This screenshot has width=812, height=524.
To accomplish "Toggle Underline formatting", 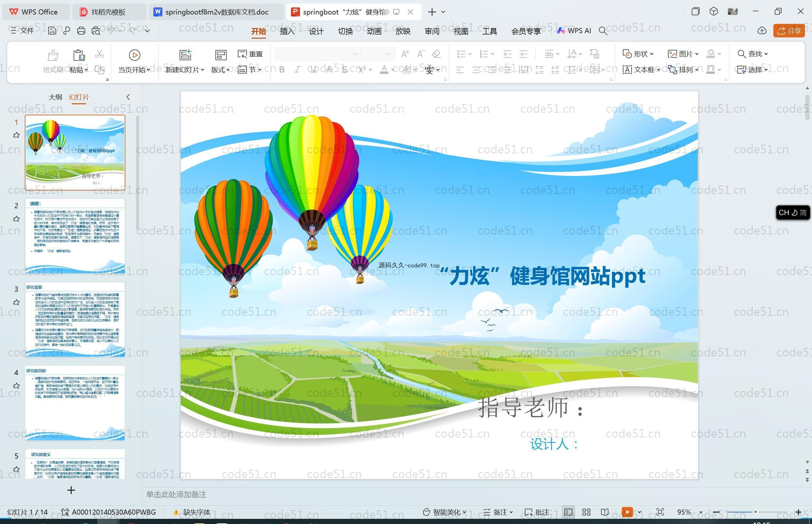I will [x=313, y=70].
